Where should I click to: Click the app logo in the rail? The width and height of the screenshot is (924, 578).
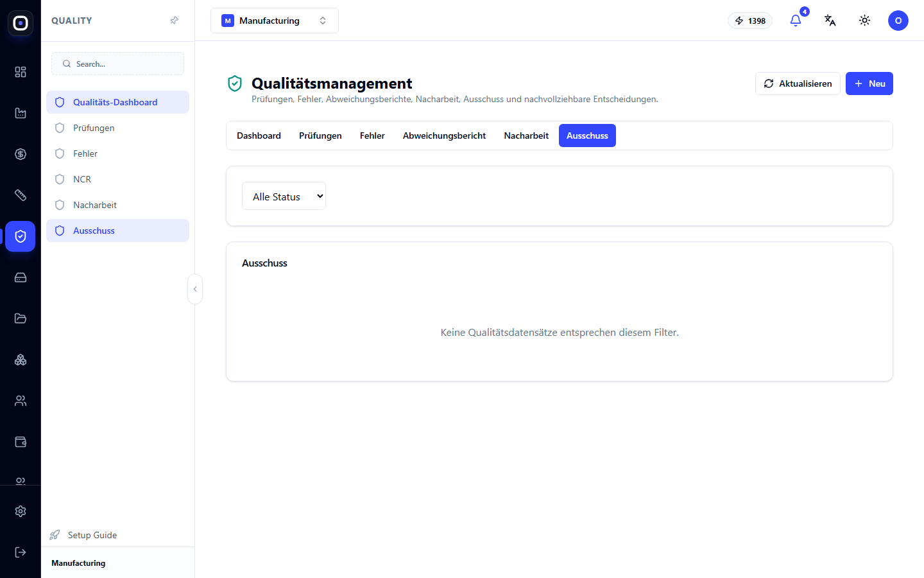[x=21, y=23]
